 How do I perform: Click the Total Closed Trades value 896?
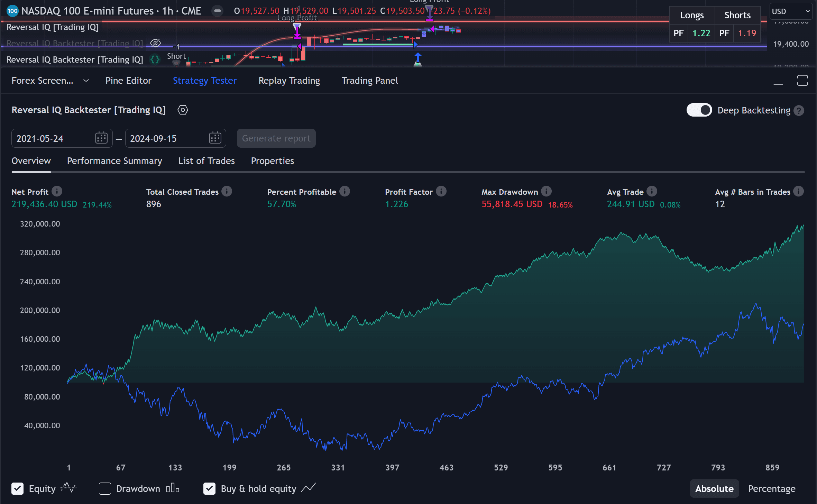click(154, 204)
